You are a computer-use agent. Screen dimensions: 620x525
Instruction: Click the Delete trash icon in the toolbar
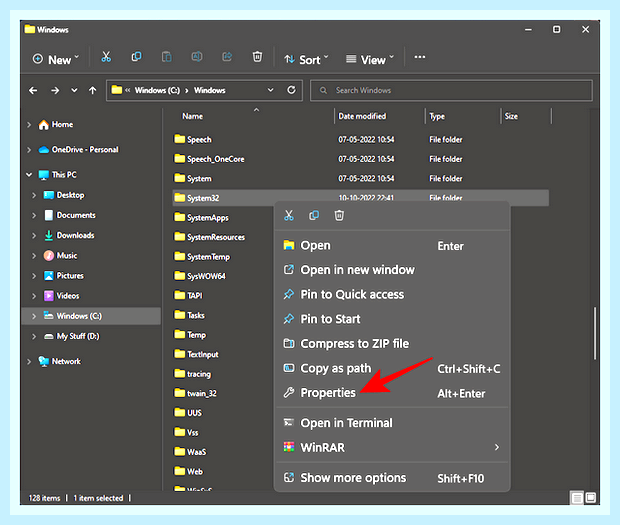tap(257, 57)
